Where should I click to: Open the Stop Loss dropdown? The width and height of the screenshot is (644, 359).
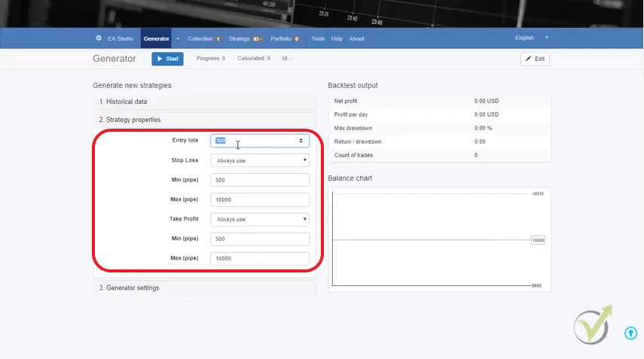pyautogui.click(x=260, y=160)
